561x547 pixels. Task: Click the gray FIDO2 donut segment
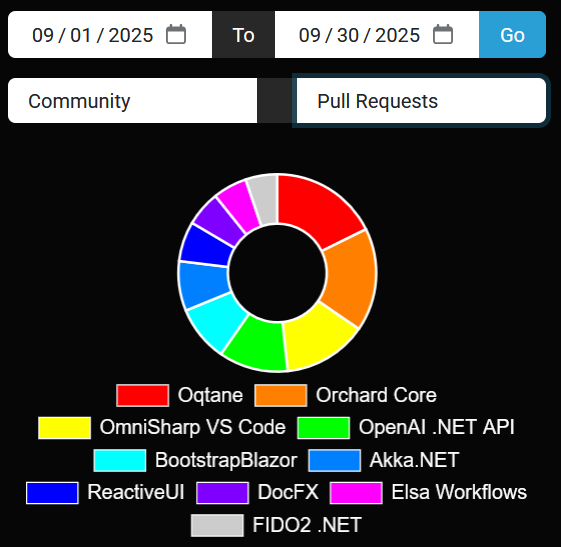[264, 200]
